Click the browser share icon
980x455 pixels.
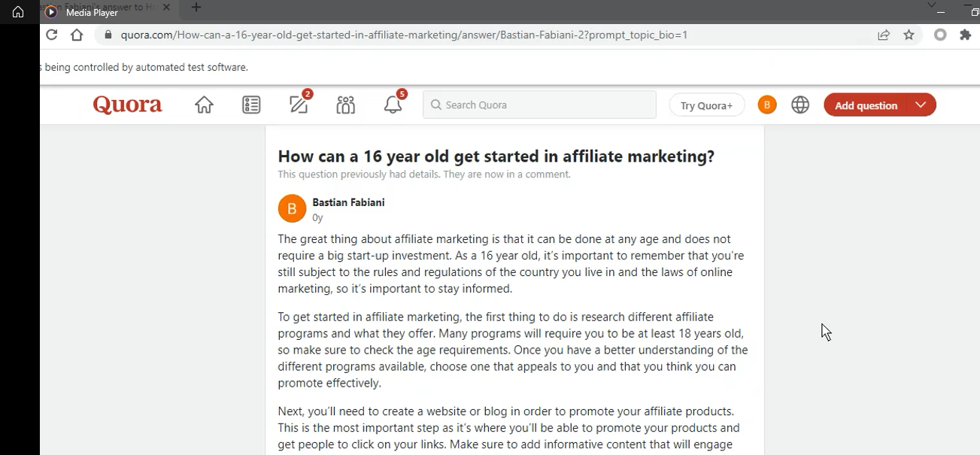coord(884,34)
